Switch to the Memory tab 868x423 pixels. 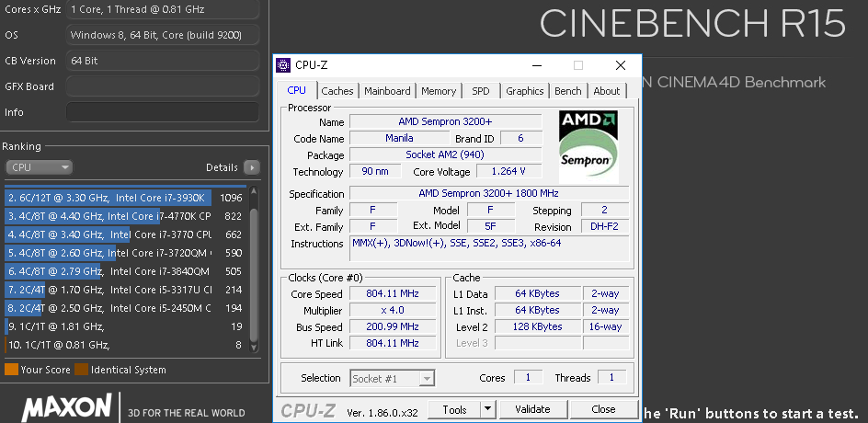tap(439, 91)
